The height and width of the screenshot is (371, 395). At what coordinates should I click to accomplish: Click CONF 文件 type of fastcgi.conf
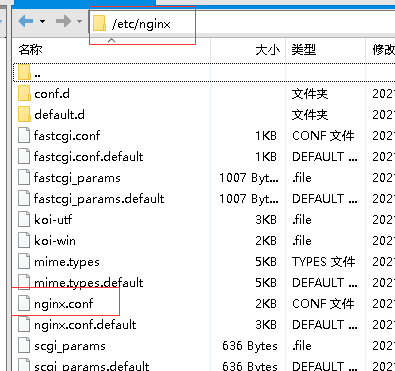coord(323,136)
